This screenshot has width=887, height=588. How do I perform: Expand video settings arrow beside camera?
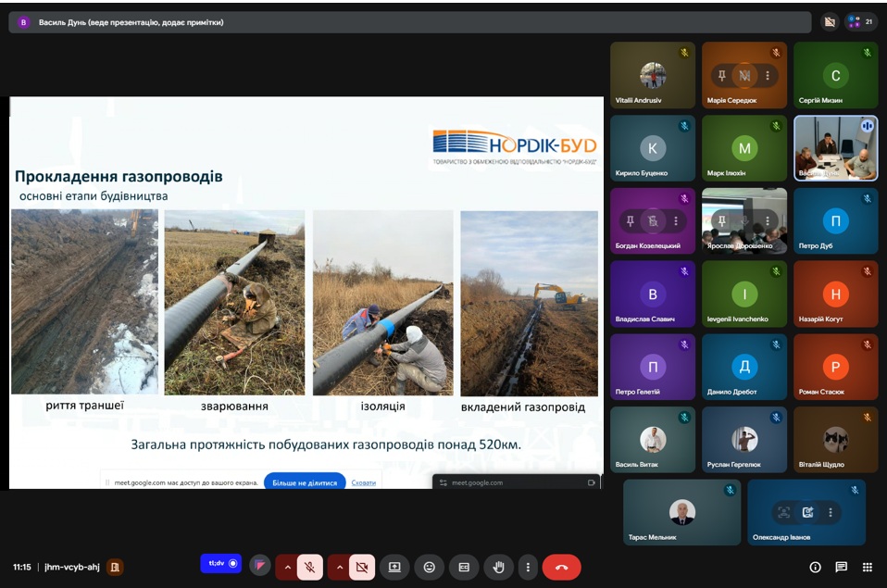339,567
